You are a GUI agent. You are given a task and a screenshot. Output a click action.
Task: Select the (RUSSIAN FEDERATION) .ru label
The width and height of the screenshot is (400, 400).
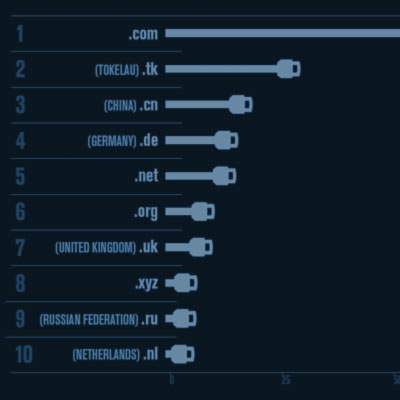click(x=99, y=319)
